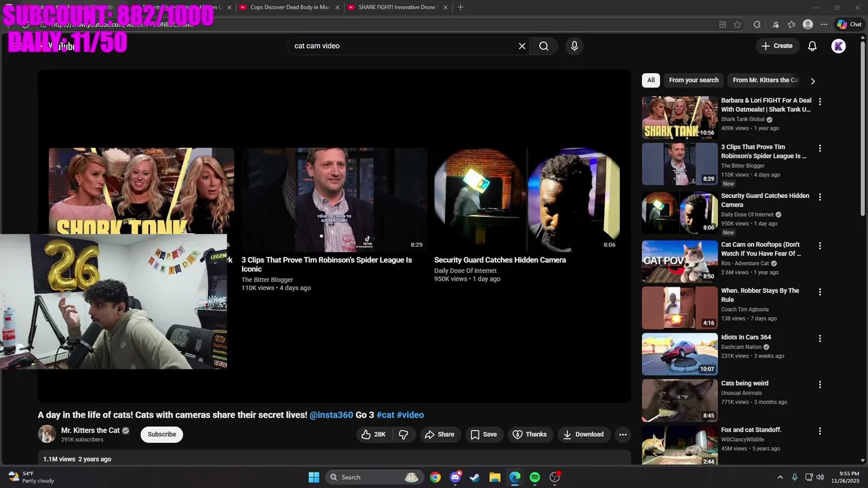
Task: Save the video to a playlist
Action: pos(484,434)
